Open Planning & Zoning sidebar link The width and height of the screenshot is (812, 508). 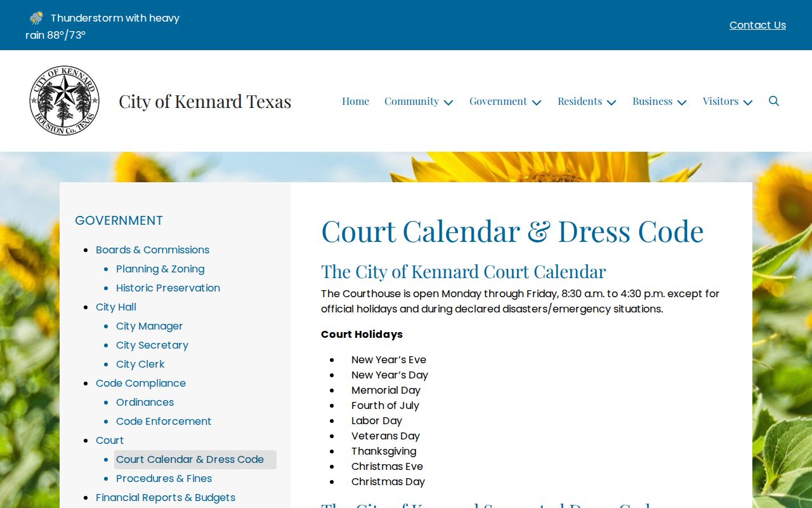(x=160, y=269)
